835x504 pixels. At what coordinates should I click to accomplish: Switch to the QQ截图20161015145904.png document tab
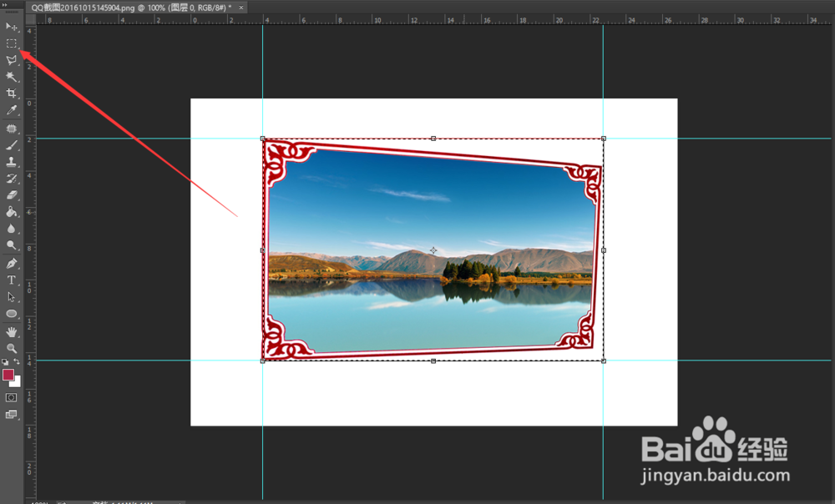131,8
